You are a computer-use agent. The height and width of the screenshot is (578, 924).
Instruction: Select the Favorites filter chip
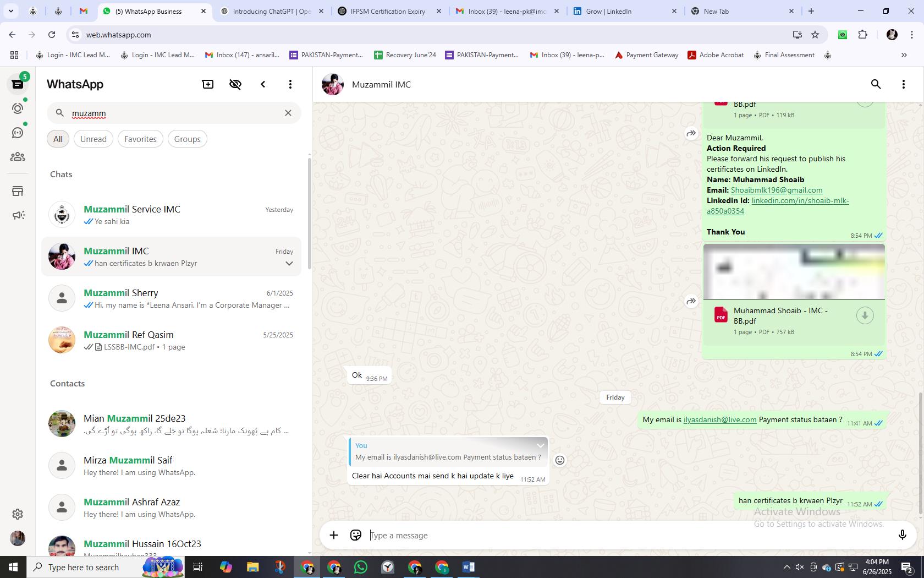(140, 139)
